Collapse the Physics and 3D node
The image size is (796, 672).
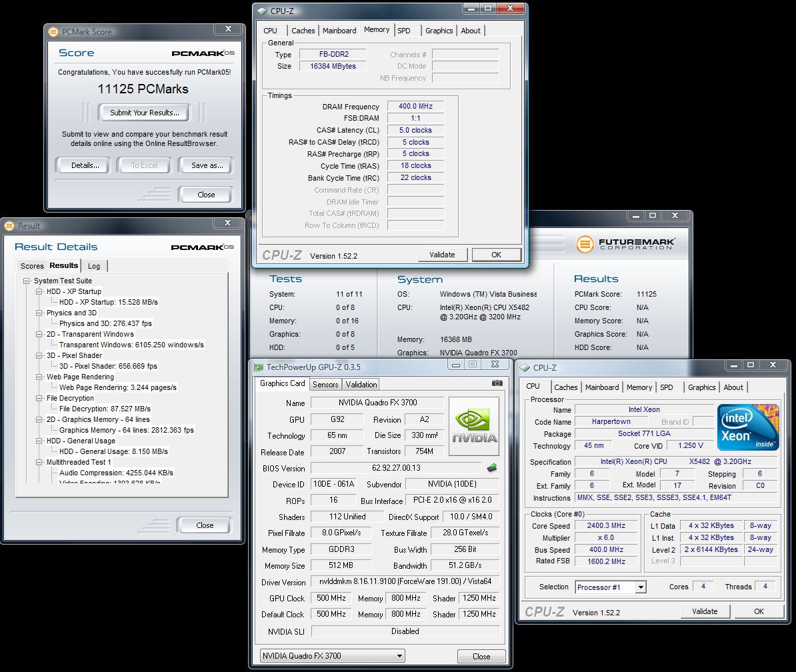[39, 313]
